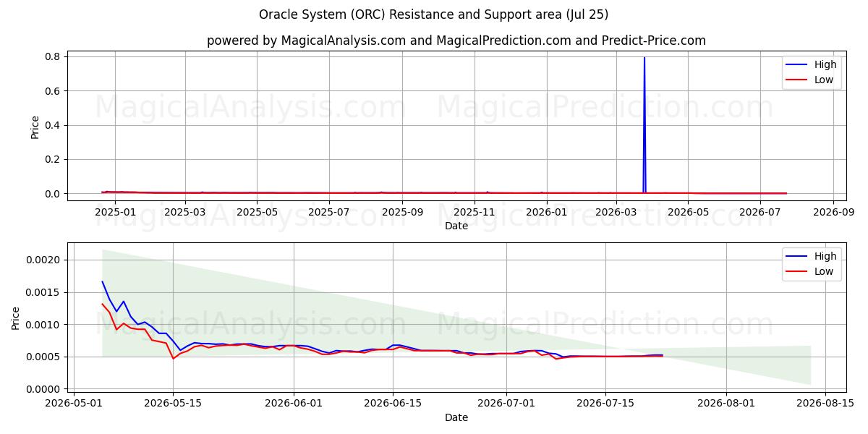Click the 'Price' y-axis label of the top chart
This screenshot has width=868, height=434.
35,127
